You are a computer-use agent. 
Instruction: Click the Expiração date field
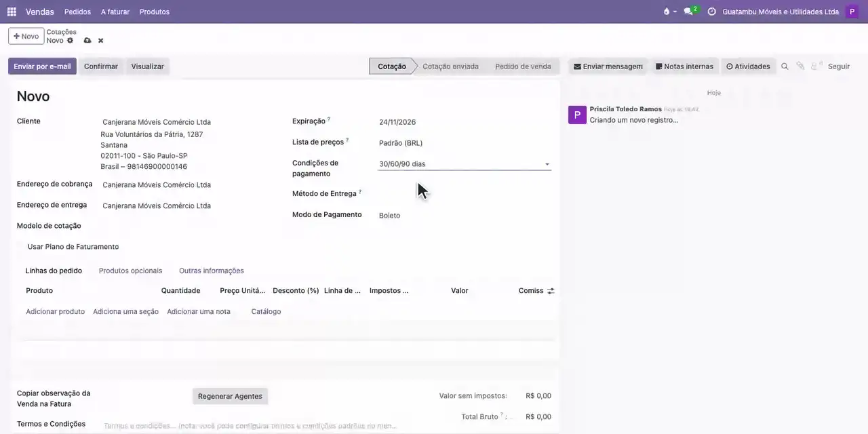(x=465, y=122)
